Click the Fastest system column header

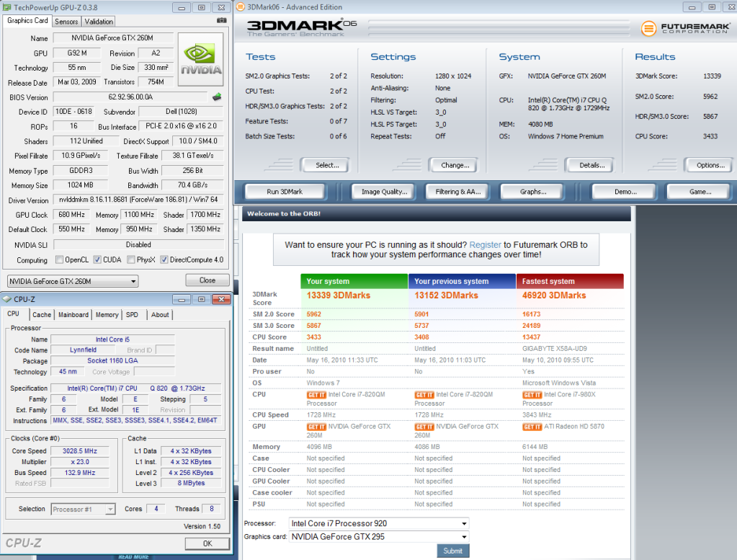coord(570,281)
